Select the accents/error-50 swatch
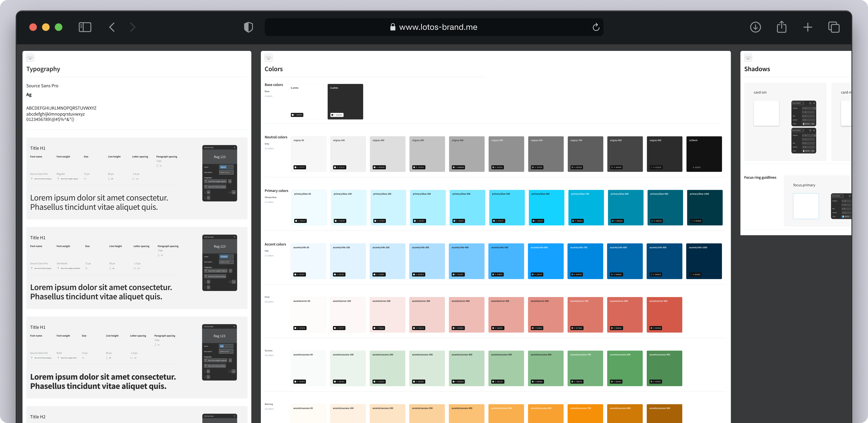Screen dimensions: 868x423 (x=309, y=315)
